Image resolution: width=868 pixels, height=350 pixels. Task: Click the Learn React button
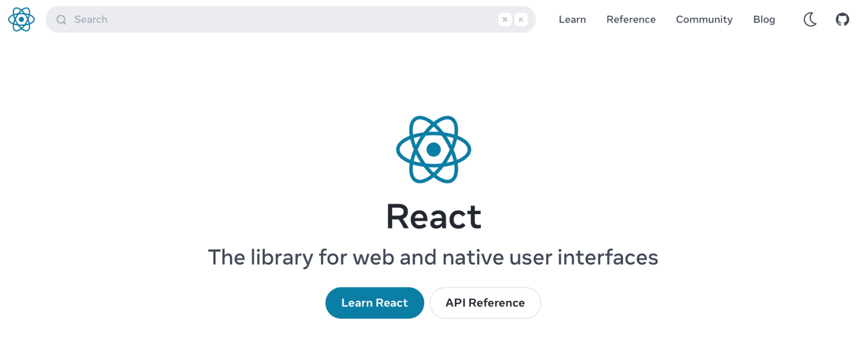[x=375, y=303]
